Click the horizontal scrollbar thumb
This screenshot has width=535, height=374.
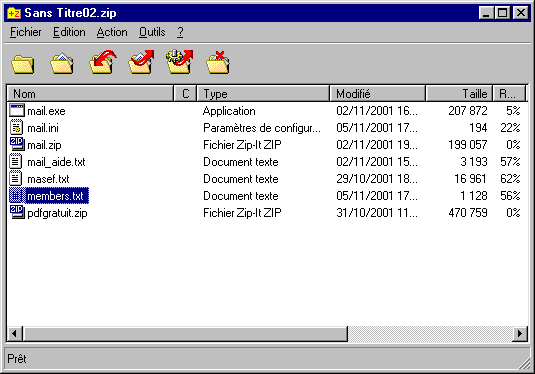pos(185,333)
